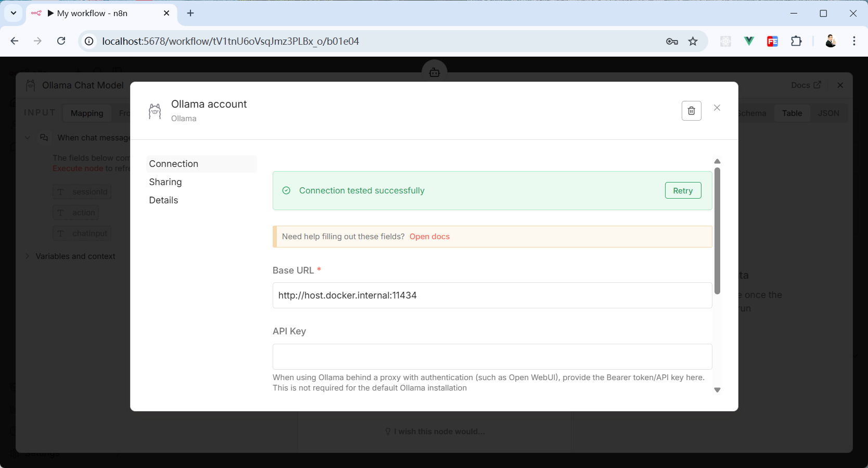Switch to the Sharing section

pos(165,182)
